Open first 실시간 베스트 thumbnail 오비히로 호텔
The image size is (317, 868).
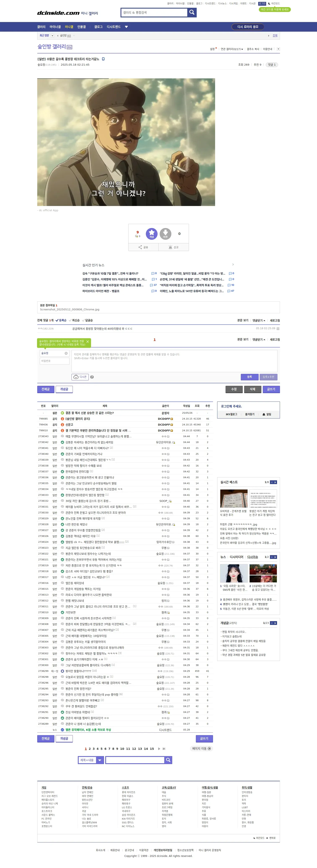234,498
